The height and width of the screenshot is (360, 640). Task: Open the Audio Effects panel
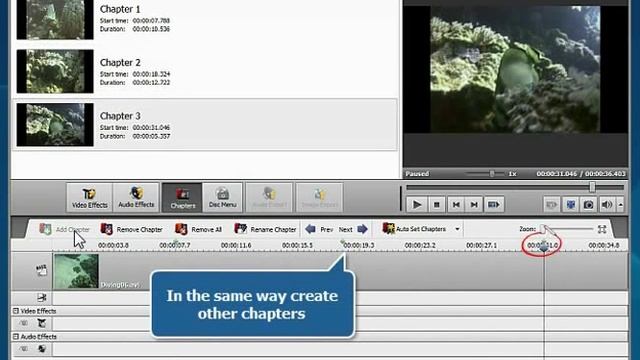pos(136,198)
